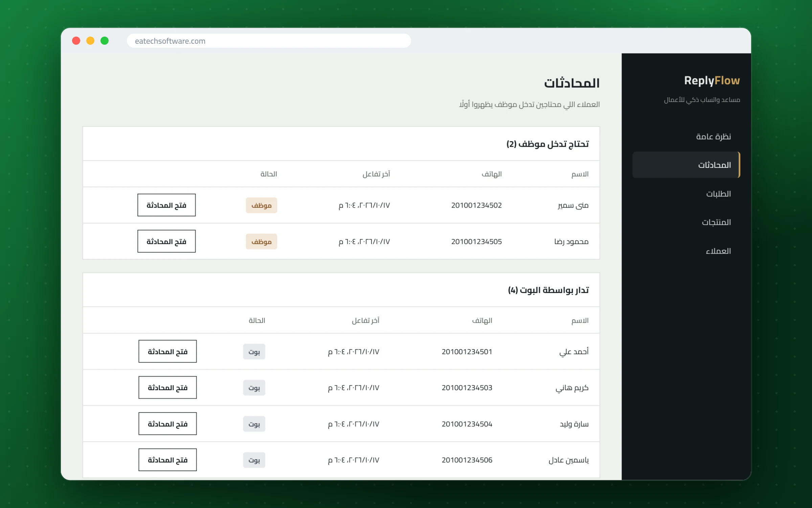The height and width of the screenshot is (508, 812).
Task: Click the بوت badge in ياسمين عادل row
Action: click(x=254, y=460)
